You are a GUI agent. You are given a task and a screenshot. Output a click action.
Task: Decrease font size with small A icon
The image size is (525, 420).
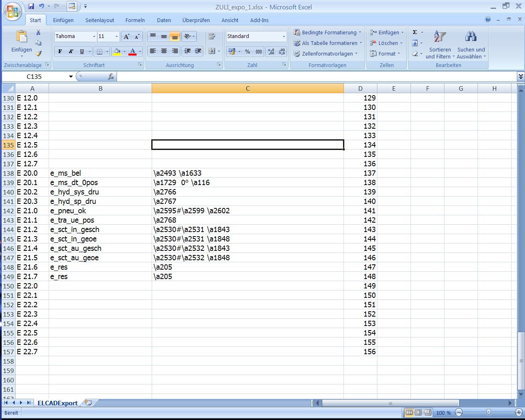(137, 36)
